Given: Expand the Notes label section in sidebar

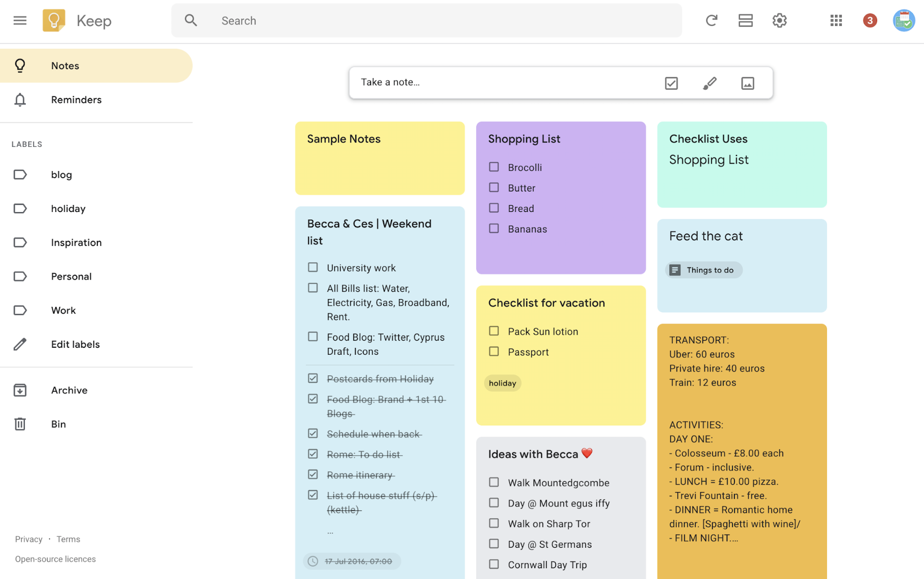Looking at the screenshot, I should tap(65, 65).
